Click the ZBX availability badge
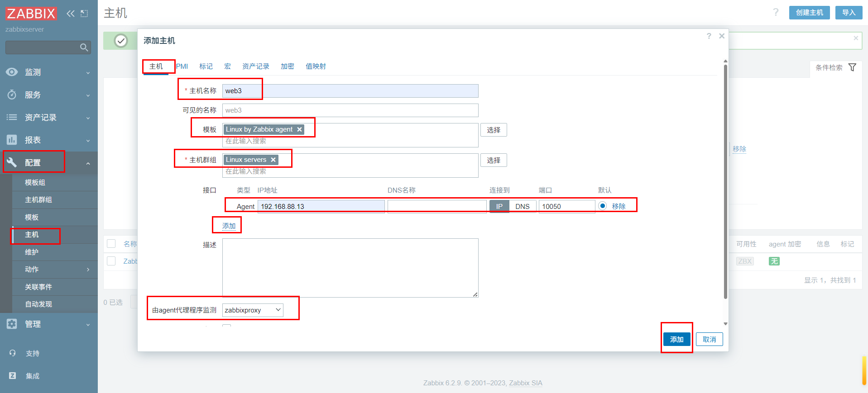 pos(745,261)
